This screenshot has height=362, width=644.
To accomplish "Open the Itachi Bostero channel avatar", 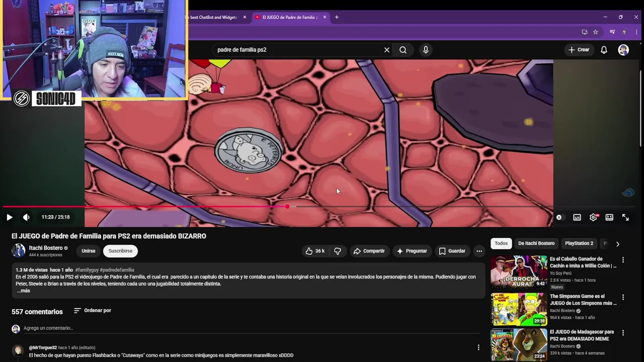I will (x=18, y=250).
